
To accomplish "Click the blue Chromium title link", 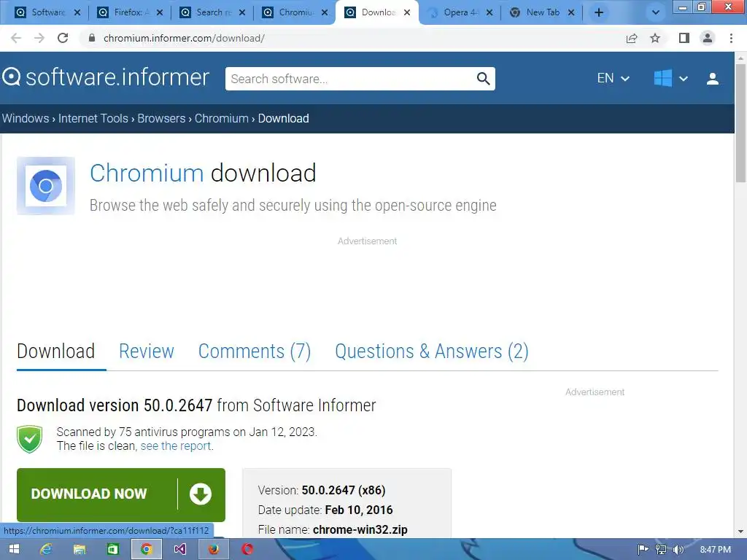I will pos(147,173).
